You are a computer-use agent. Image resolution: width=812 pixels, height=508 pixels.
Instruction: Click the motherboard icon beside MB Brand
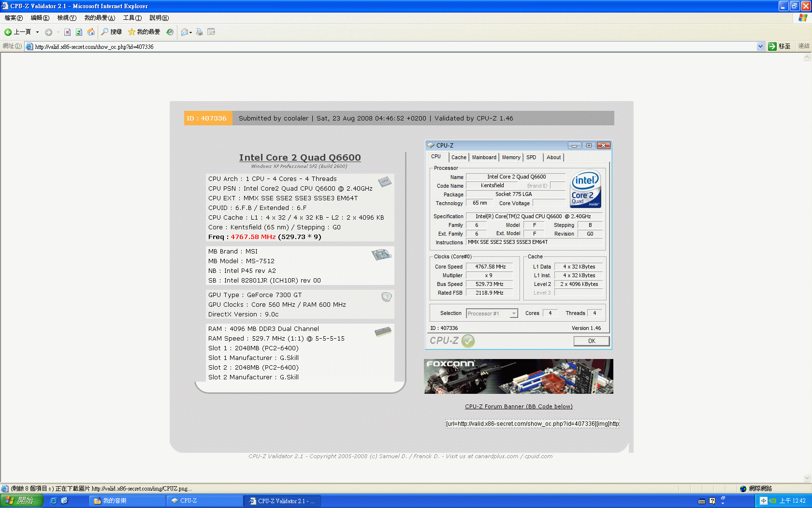(x=381, y=254)
